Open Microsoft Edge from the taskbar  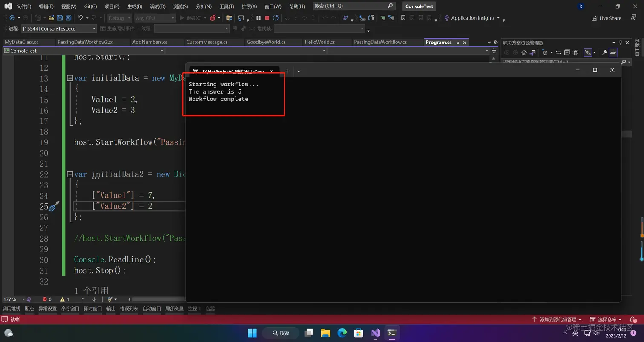coord(342,333)
